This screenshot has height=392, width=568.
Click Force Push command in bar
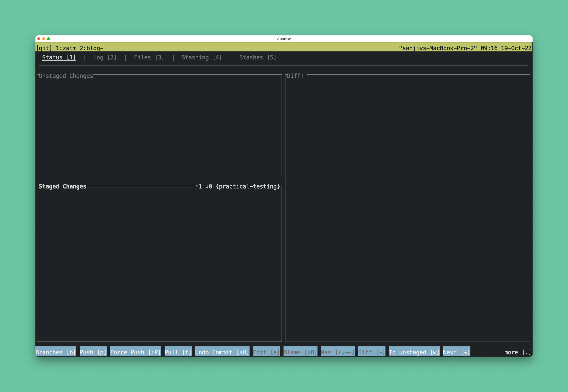pos(135,352)
